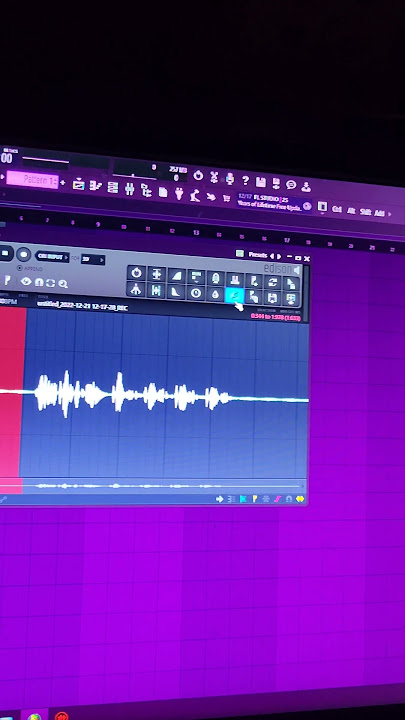Click the Edison speaker logo icon
This screenshot has height=720, width=405.
point(297,270)
